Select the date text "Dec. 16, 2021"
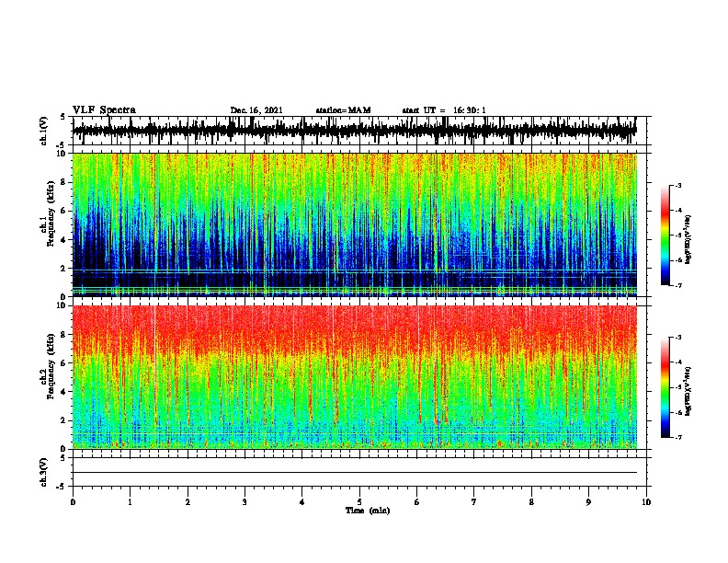The width and height of the screenshot is (728, 563). [256, 110]
